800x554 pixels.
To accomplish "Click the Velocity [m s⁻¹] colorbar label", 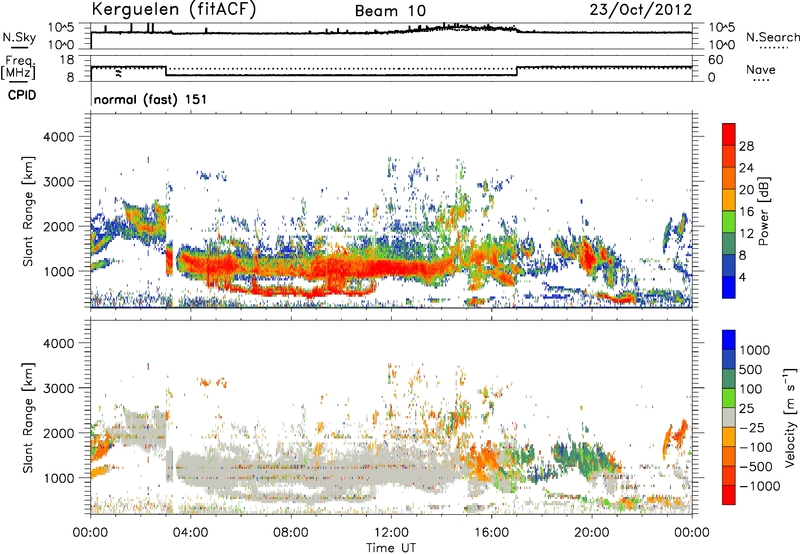I will 790,417.
